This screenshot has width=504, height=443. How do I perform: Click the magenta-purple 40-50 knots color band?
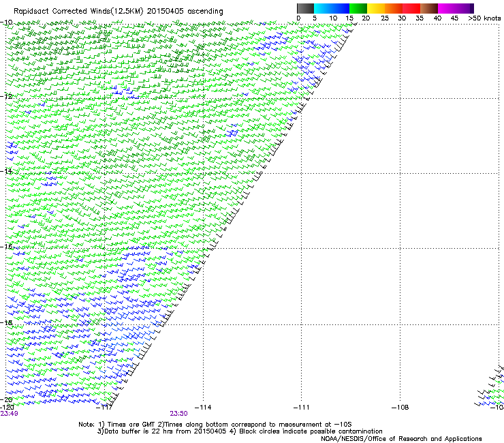click(456, 8)
